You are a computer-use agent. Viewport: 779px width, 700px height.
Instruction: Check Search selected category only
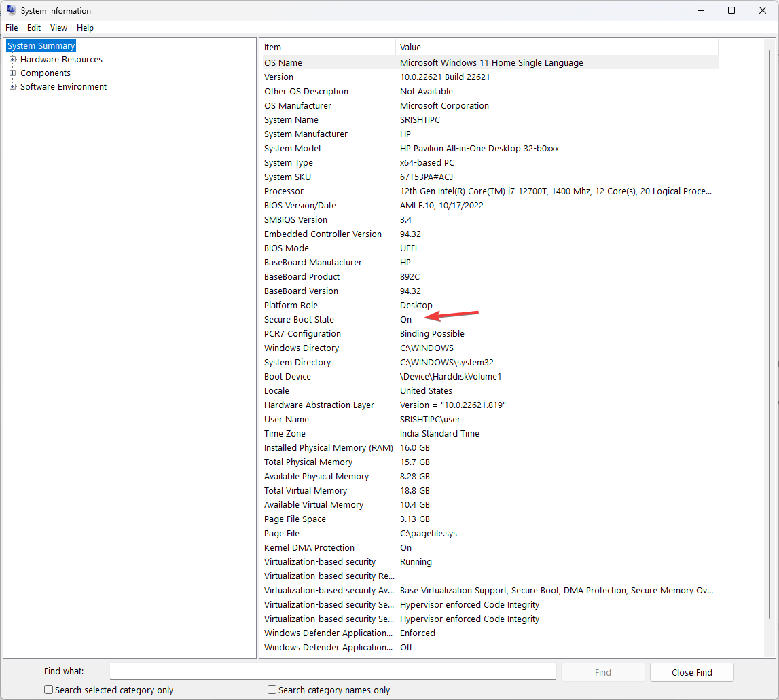click(49, 690)
